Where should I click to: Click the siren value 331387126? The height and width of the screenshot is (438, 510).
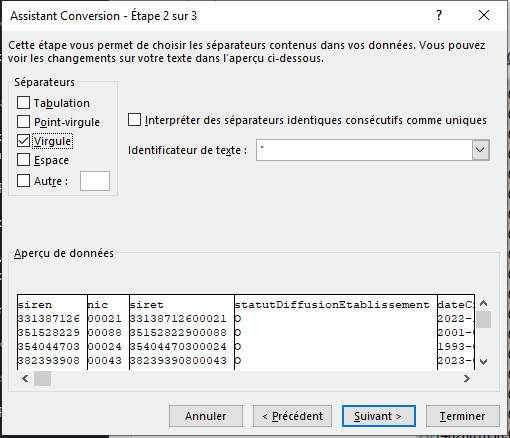coord(49,319)
